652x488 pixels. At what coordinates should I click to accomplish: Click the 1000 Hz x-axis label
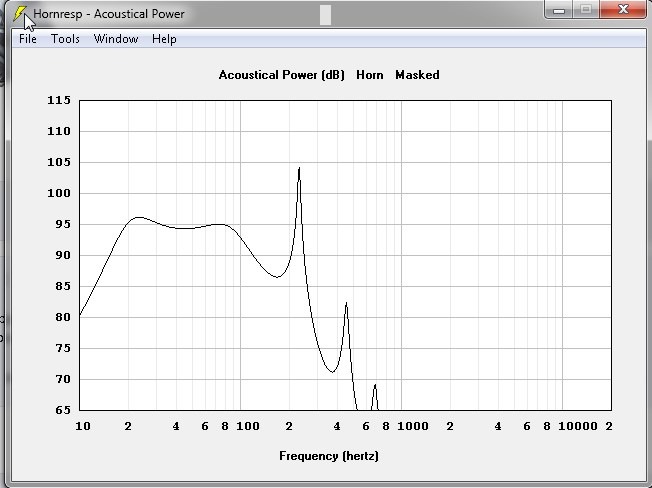pyautogui.click(x=412, y=426)
